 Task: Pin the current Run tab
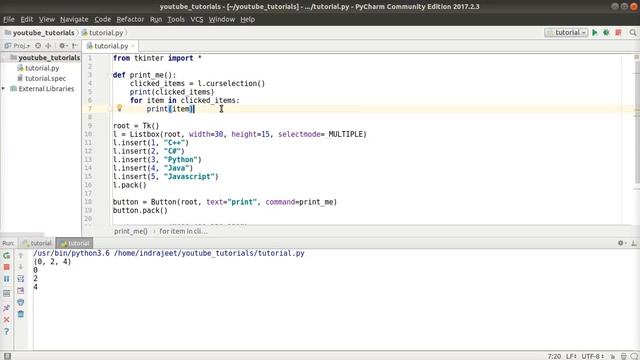[x=7, y=308]
